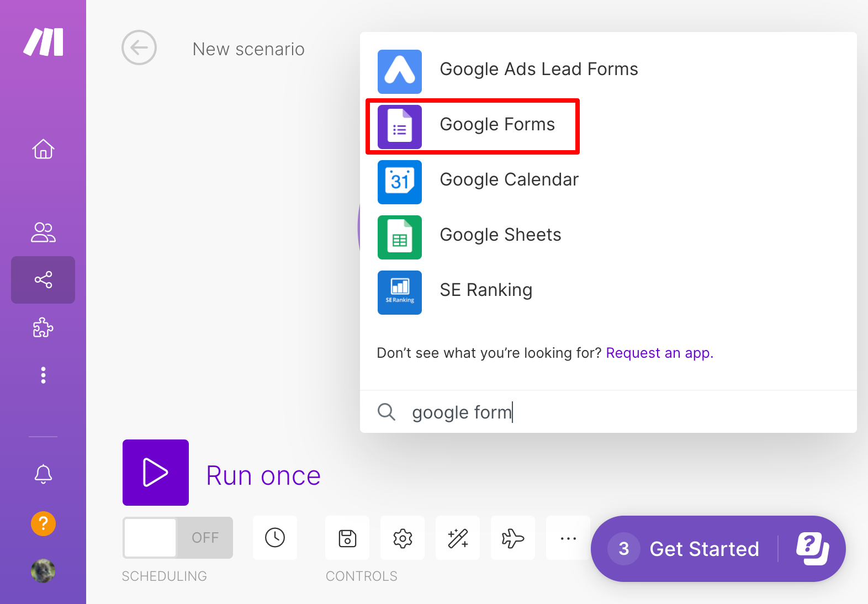Click the step counter 3 badge

pyautogui.click(x=624, y=549)
